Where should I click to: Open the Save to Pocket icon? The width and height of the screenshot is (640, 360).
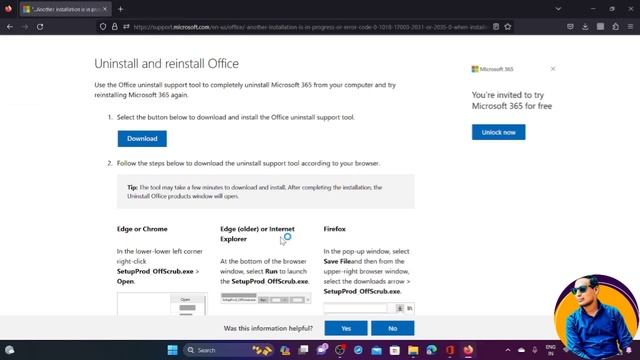[x=570, y=27]
